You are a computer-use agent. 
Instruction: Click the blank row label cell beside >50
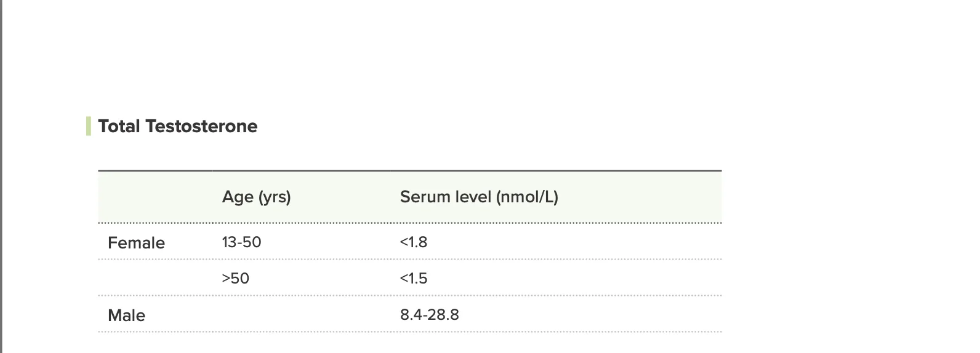pos(154,279)
